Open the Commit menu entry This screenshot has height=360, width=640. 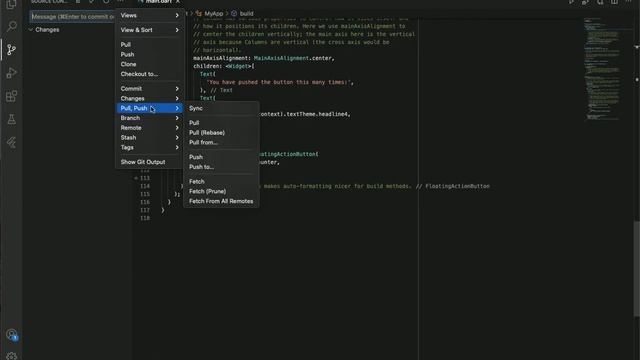pyautogui.click(x=149, y=89)
